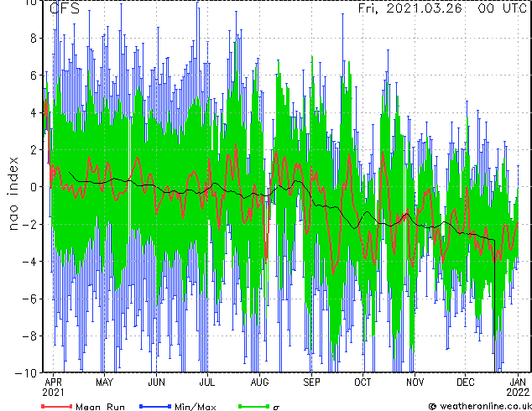Click the y-axis value 8

point(34,39)
